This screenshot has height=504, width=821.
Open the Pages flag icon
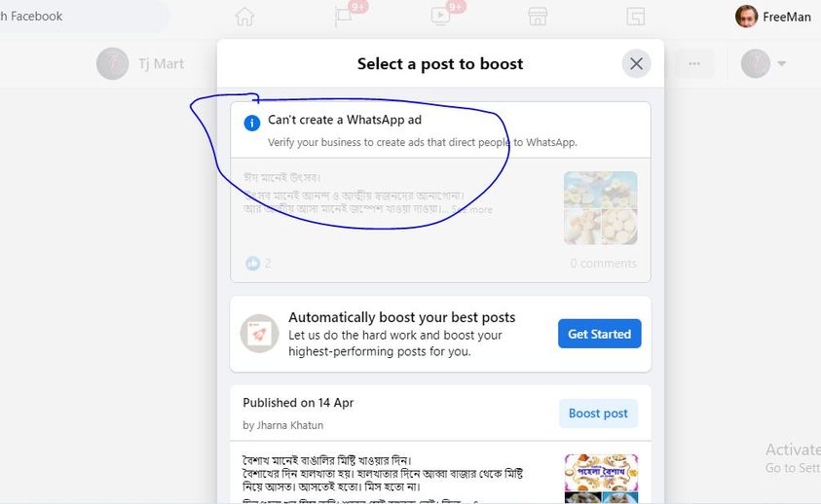click(x=344, y=17)
